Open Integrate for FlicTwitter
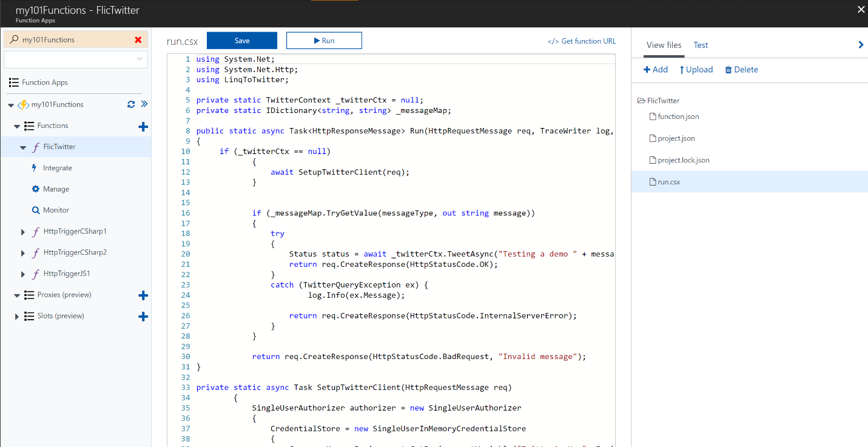This screenshot has height=447, width=868. click(x=58, y=168)
